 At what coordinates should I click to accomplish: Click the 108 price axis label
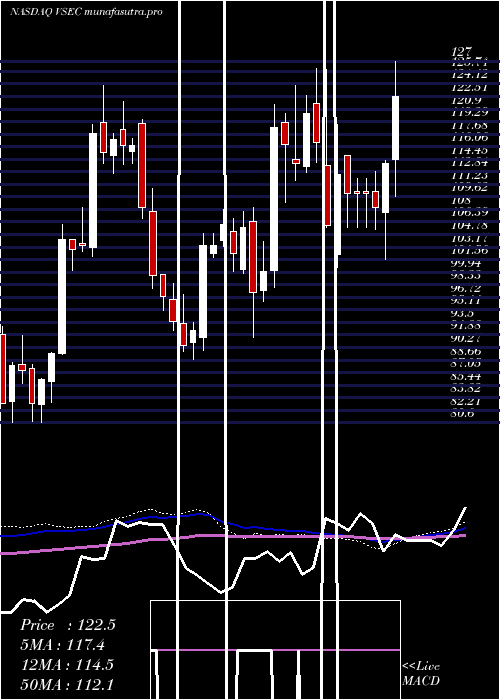coord(462,200)
